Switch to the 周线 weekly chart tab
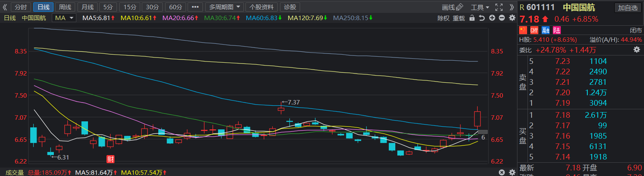This screenshot has height=176, width=644. 65,7
